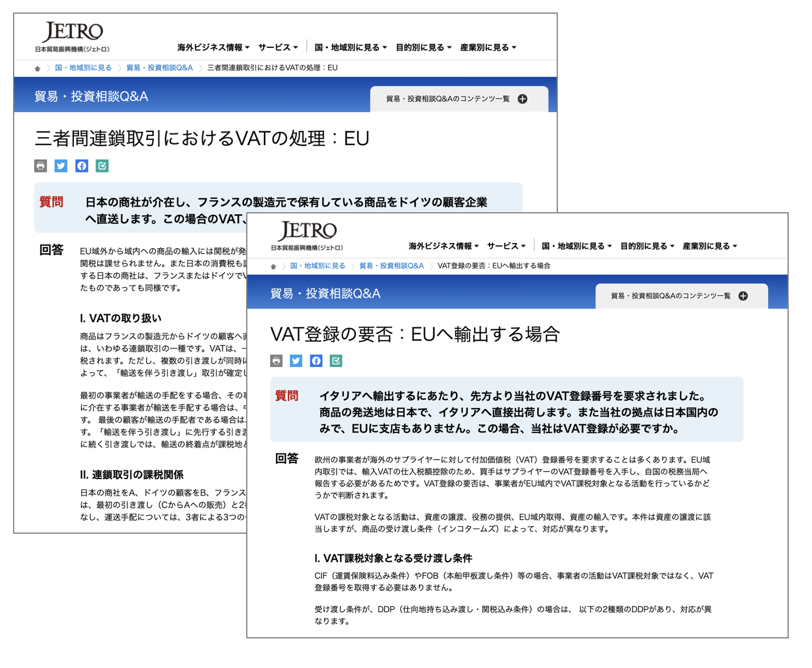The height and width of the screenshot is (668, 812).
Task: Open 目的別に見る menu in the back window
Action: (x=424, y=48)
